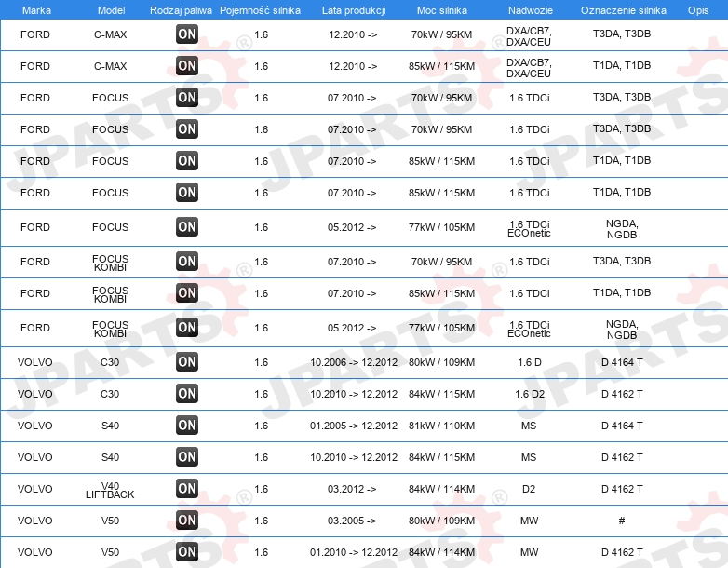Click the Opis column header
Image resolution: width=728 pixels, height=568 pixels.
[698, 10]
